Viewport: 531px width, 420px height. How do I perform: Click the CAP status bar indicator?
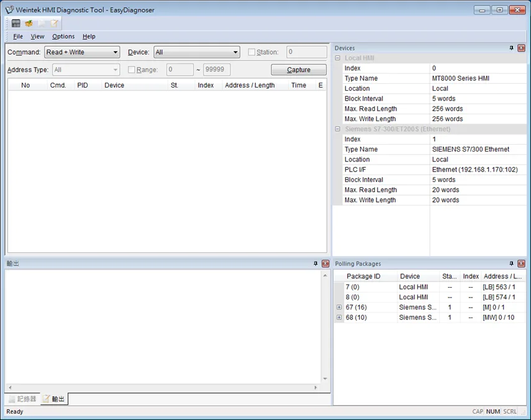pos(478,411)
